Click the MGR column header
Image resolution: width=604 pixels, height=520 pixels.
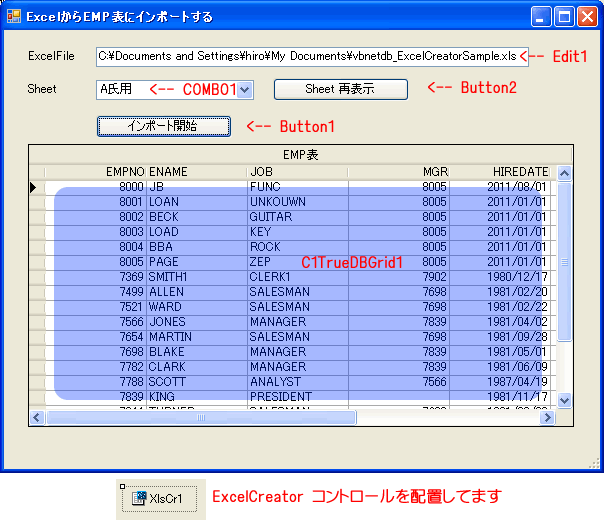[x=399, y=172]
